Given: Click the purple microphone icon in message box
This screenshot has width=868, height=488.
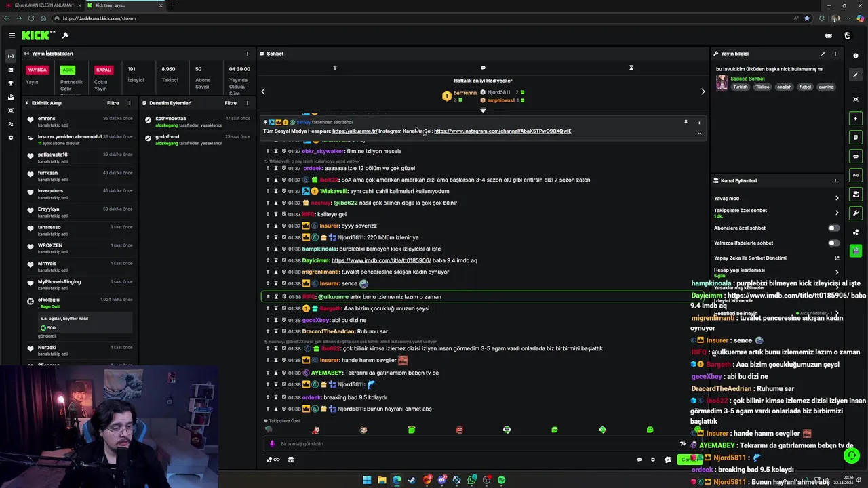Looking at the screenshot, I should 272,444.
